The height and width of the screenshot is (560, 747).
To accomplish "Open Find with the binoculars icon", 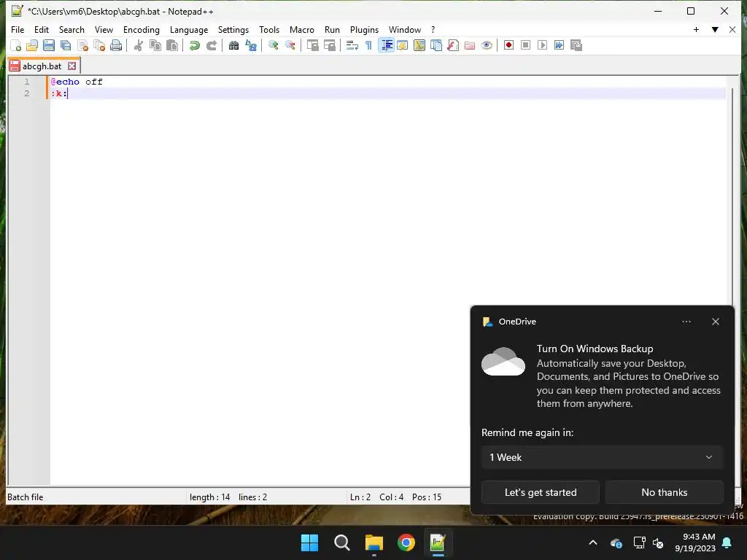I will click(233, 45).
